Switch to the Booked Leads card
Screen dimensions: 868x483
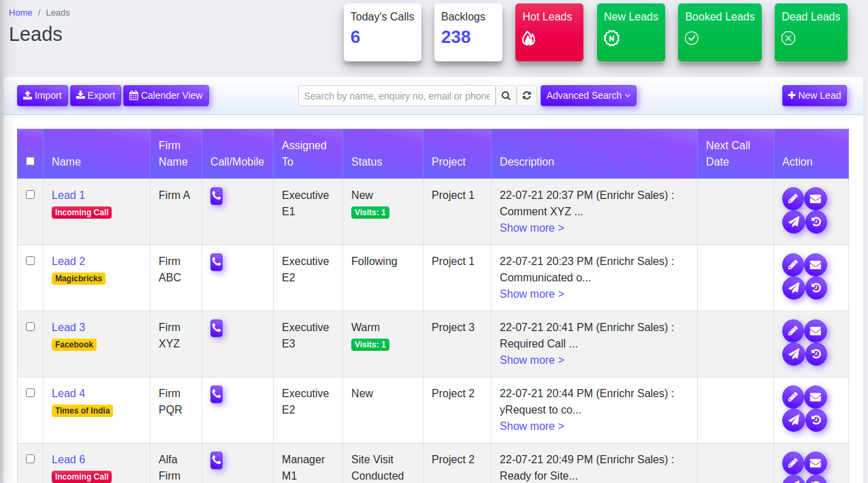(x=719, y=32)
